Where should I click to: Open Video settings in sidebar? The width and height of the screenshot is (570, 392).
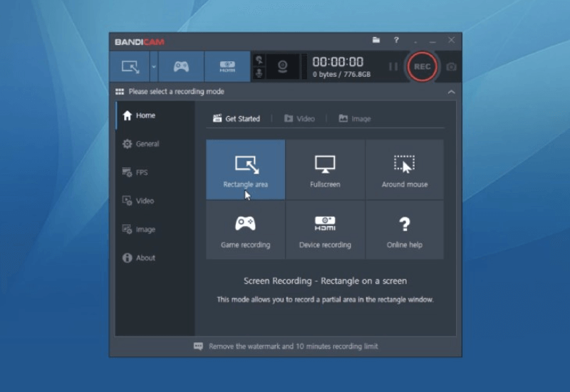click(155, 200)
